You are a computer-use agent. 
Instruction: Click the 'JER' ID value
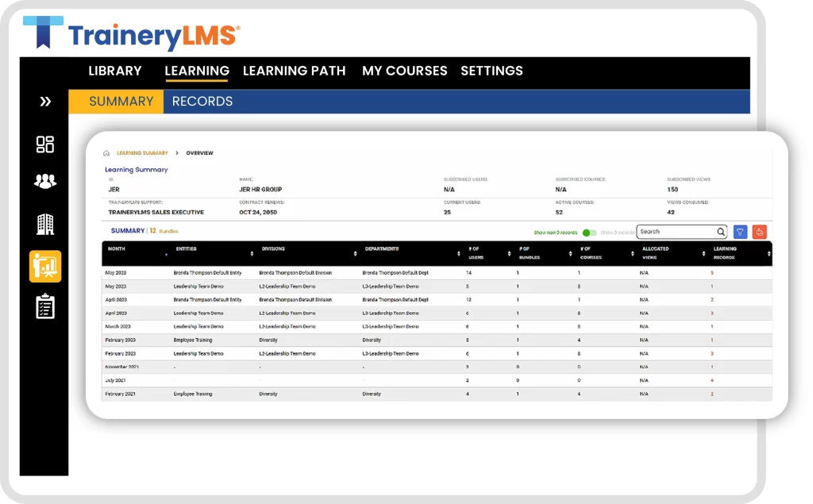[x=114, y=190]
